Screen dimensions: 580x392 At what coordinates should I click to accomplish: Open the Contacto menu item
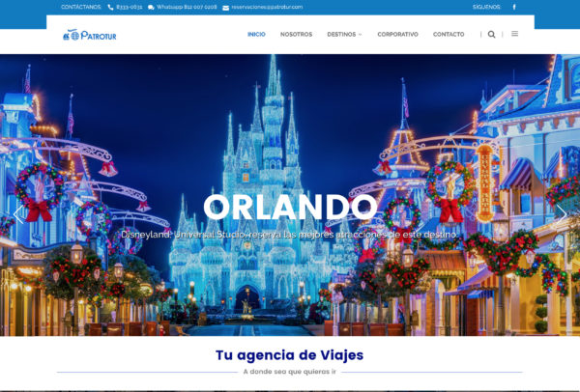[449, 35]
